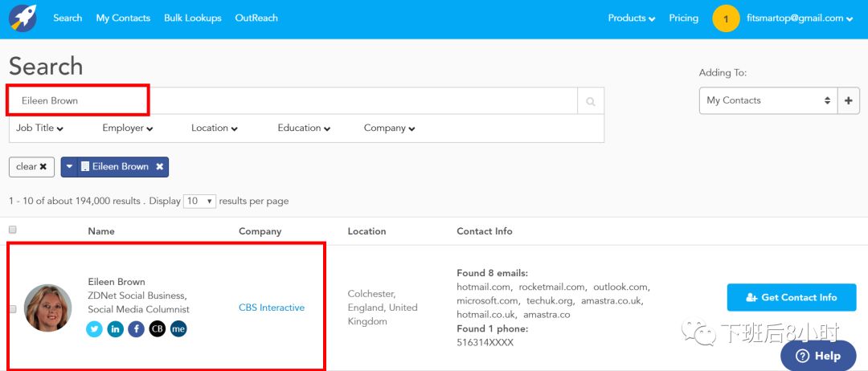Click the search magnifier icon
Viewport: 868px width, 371px height.
click(590, 101)
